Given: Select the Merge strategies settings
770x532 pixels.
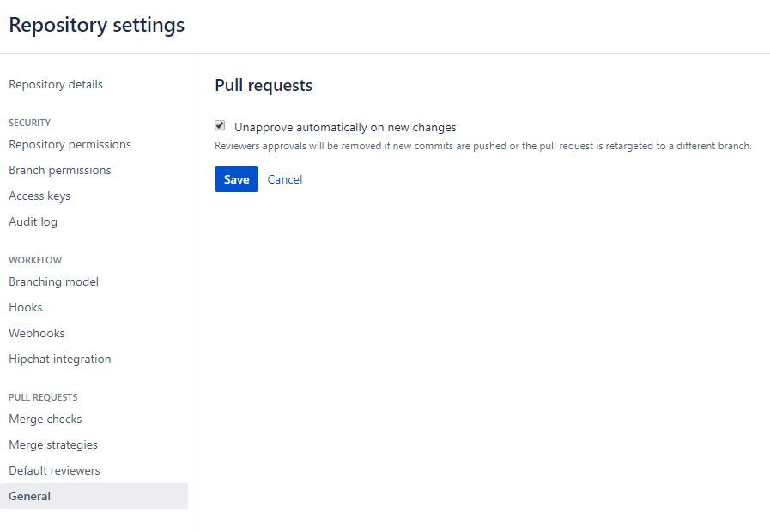Looking at the screenshot, I should 52,444.
